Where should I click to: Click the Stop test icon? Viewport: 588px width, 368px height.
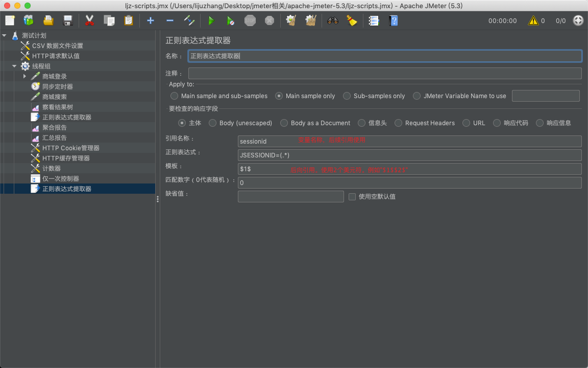tap(250, 20)
